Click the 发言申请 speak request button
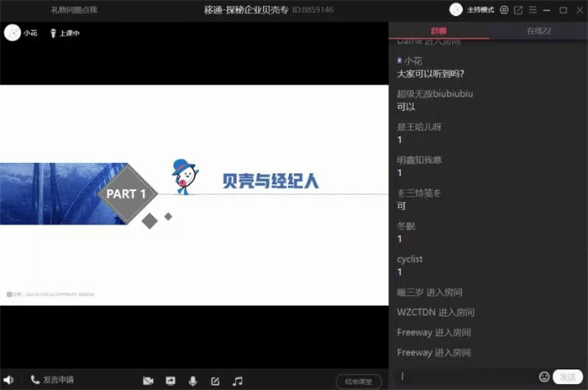Viewport: 588px width, 390px height. tap(51, 380)
